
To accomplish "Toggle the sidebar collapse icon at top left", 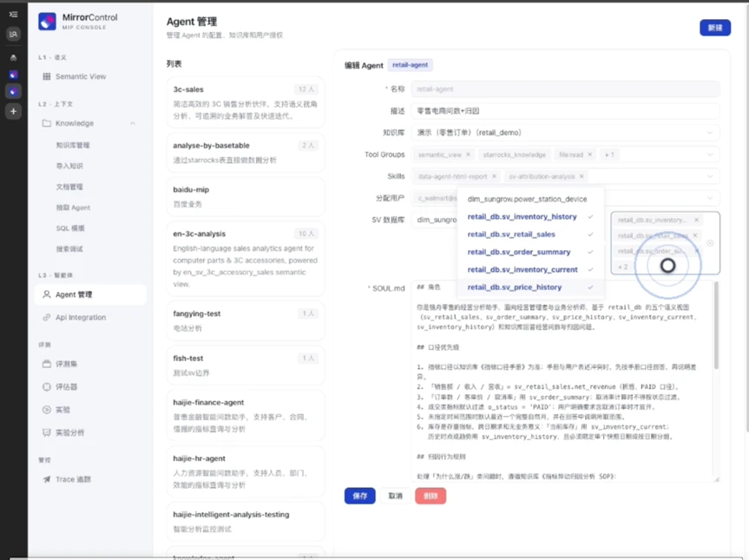I will point(13,15).
